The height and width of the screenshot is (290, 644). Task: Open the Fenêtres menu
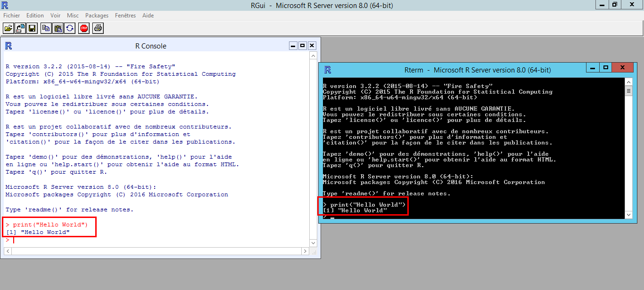tap(125, 16)
